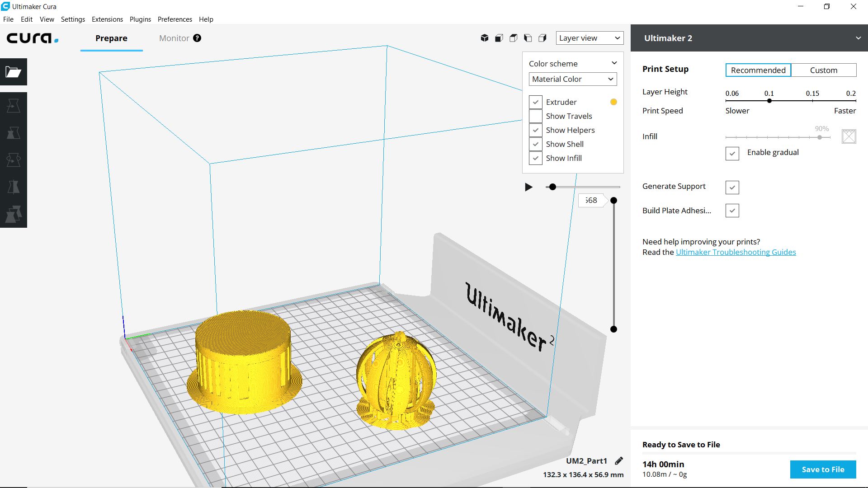Open the Ultimaker Troubleshooting Guides link
The height and width of the screenshot is (488, 868).
click(736, 252)
